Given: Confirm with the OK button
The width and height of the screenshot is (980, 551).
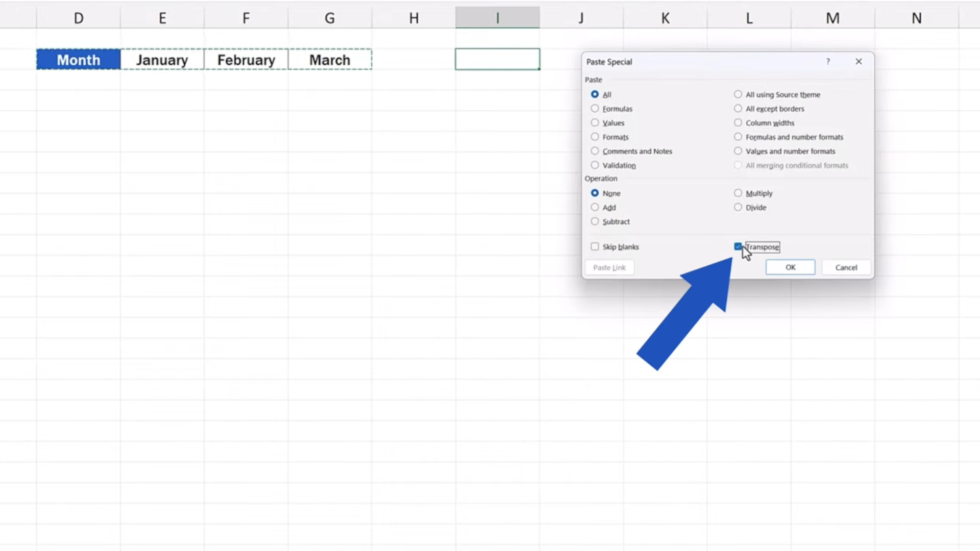Looking at the screenshot, I should pyautogui.click(x=790, y=267).
